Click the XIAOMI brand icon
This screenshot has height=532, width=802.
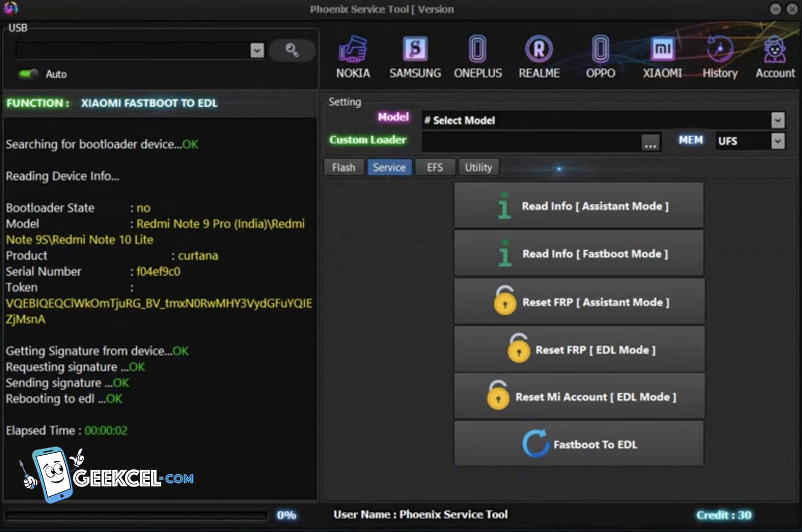click(x=662, y=57)
